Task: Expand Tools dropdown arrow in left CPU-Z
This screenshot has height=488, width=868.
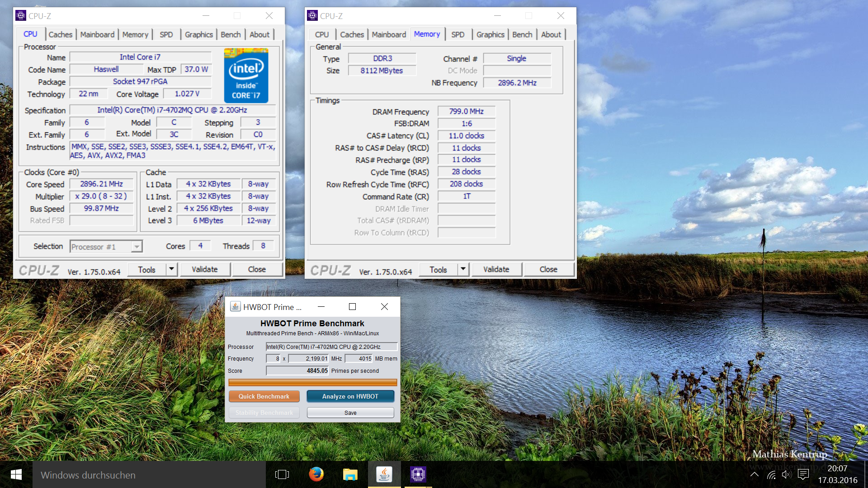Action: 171,269
